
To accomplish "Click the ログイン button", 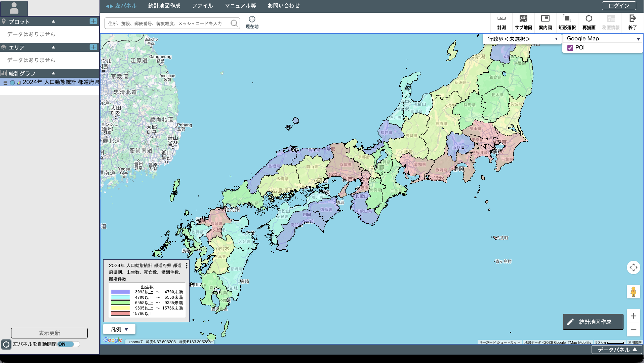I will click(x=618, y=6).
